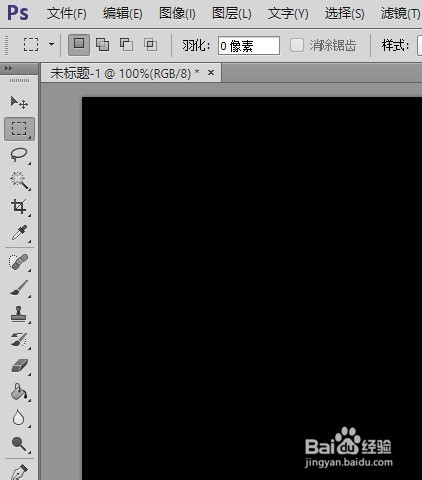Viewport: 422px width, 480px height.
Task: Open the 滤镜(T) menu
Action: [400, 14]
